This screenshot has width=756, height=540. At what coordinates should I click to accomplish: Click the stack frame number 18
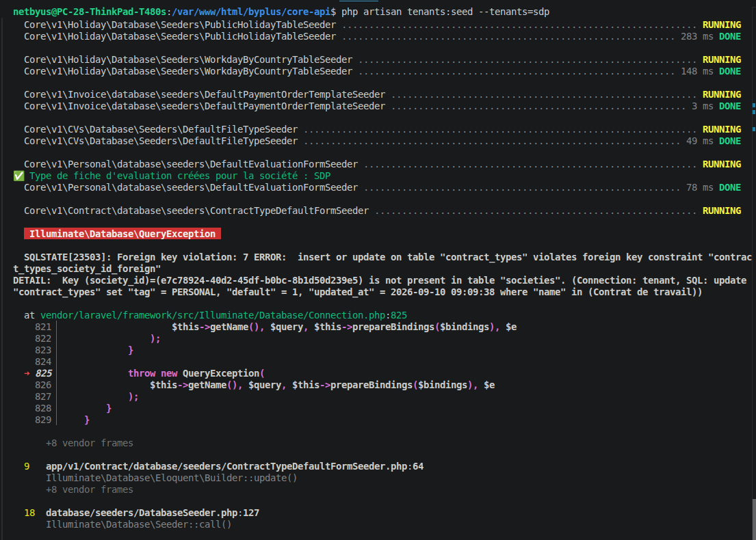(x=29, y=513)
